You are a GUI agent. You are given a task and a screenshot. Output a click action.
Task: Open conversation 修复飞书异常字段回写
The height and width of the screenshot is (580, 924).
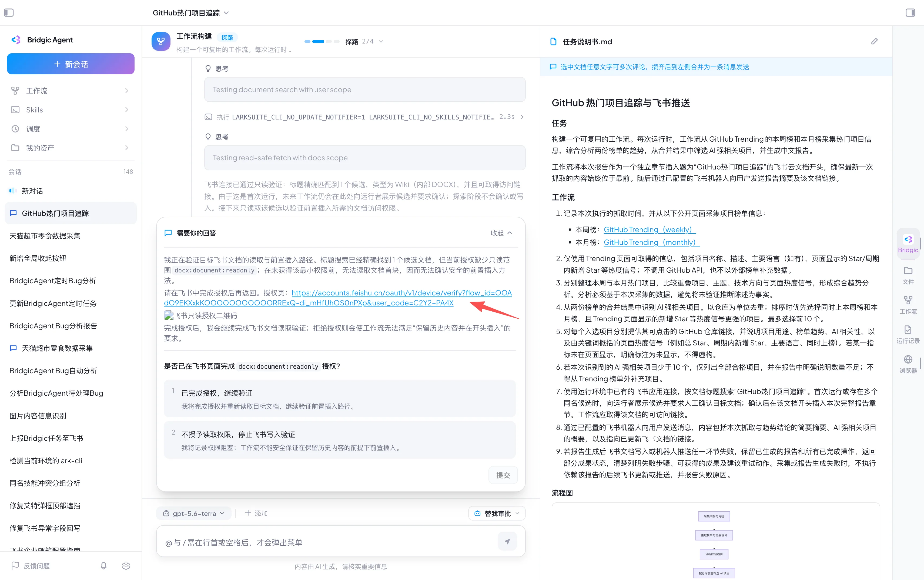71,528
